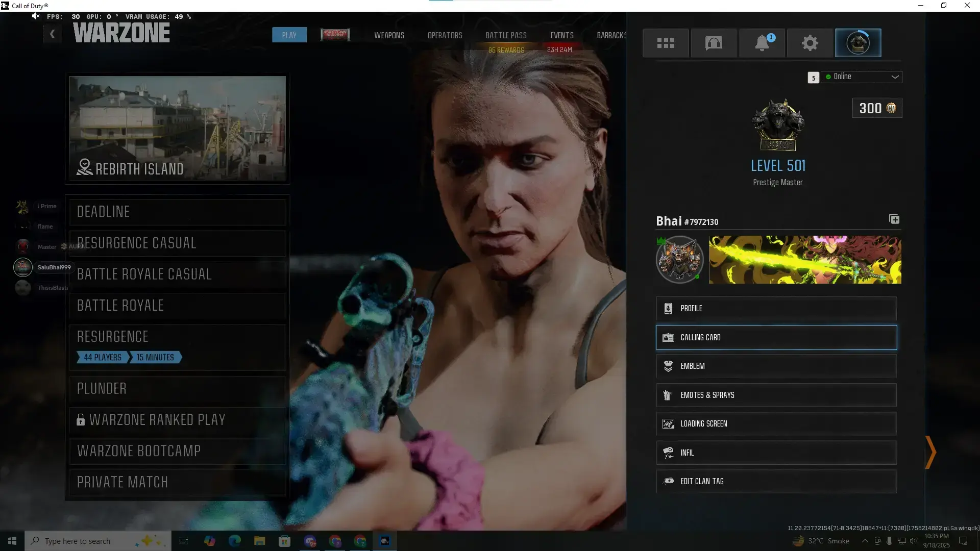Expand the Online status dropdown
The image size is (980, 551).
862,77
